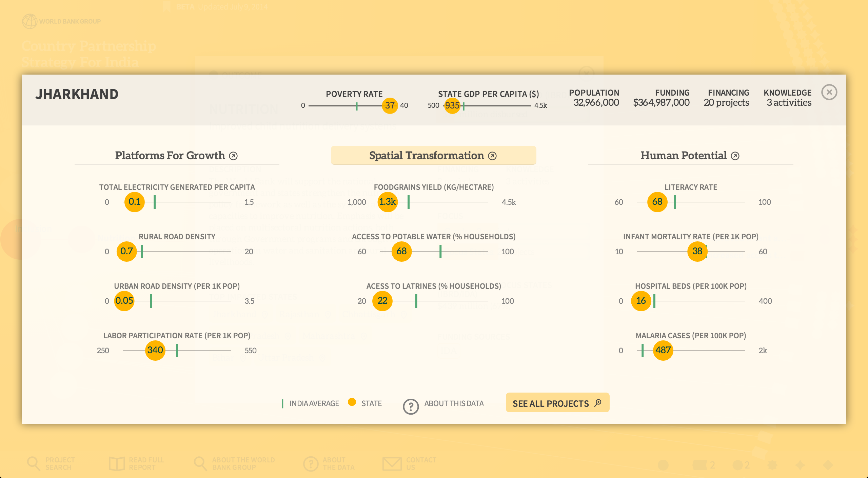The width and height of the screenshot is (868, 478).
Task: Click the State GDP 935 slider marker
Action: point(452,105)
